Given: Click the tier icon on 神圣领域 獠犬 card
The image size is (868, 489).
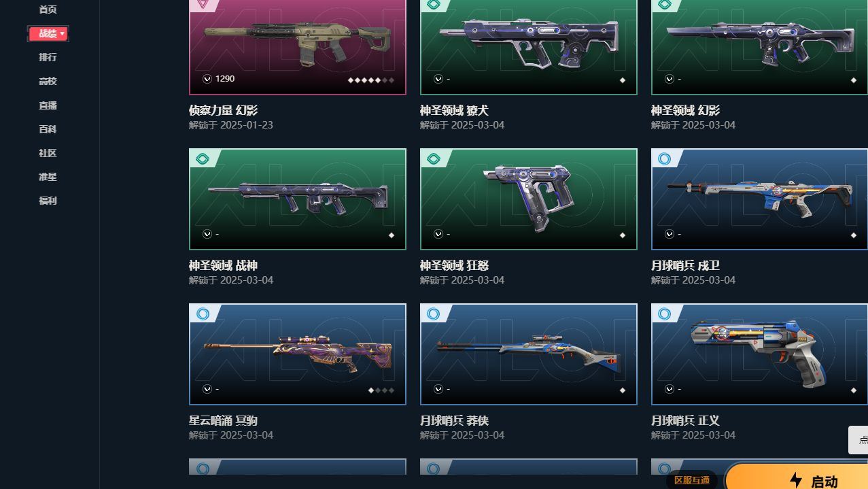Looking at the screenshot, I should (x=433, y=4).
